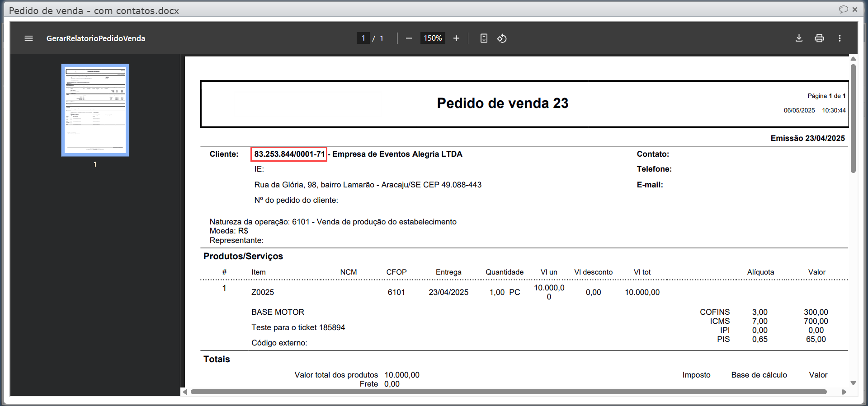This screenshot has height=406, width=868.
Task: Click the Vl tot value 10.000,00
Action: pos(642,292)
